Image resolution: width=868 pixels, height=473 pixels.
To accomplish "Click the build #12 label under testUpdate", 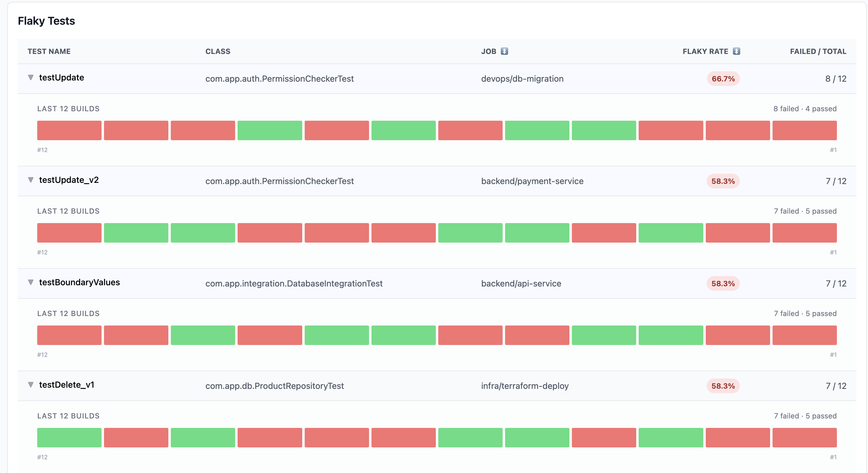I will point(43,150).
